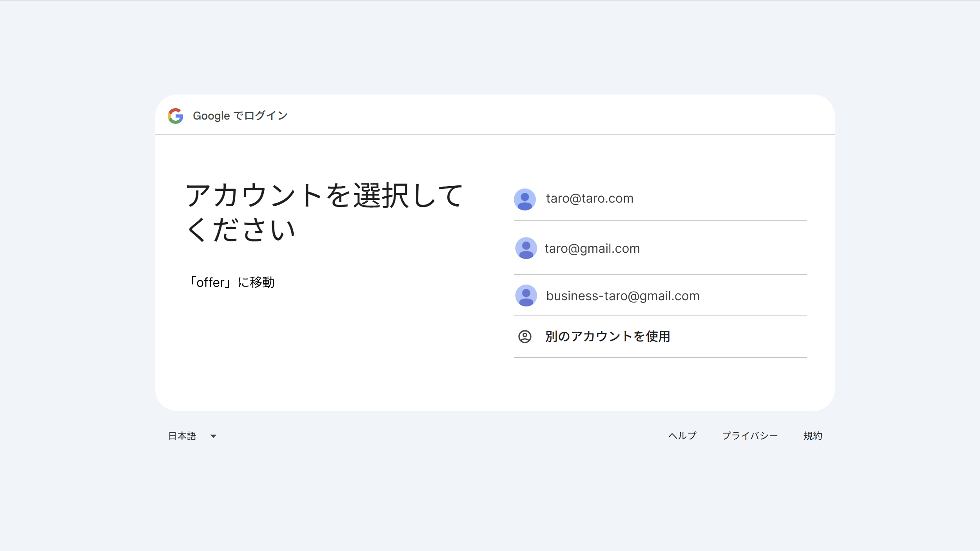Click the Google G logo
Image resolution: width=980 pixels, height=551 pixels.
click(x=176, y=116)
